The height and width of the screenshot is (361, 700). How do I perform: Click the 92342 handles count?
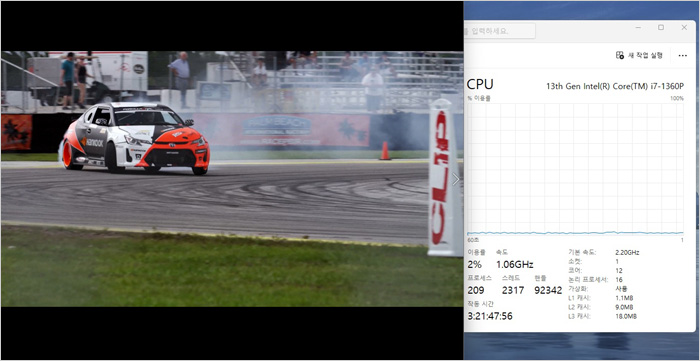point(548,290)
